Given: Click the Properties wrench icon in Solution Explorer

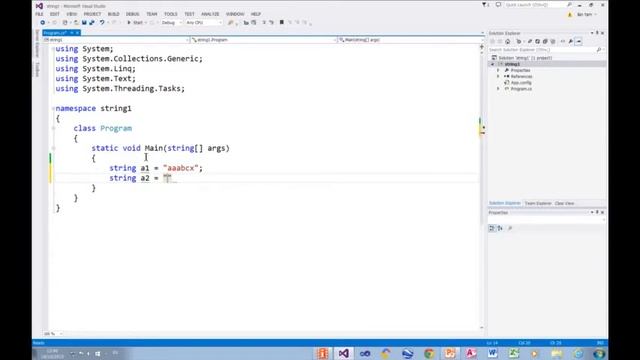Looking at the screenshot, I should pos(571,42).
